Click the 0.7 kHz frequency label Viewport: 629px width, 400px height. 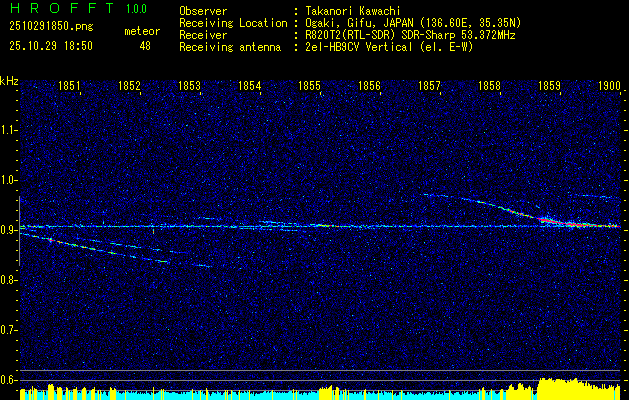7,330
